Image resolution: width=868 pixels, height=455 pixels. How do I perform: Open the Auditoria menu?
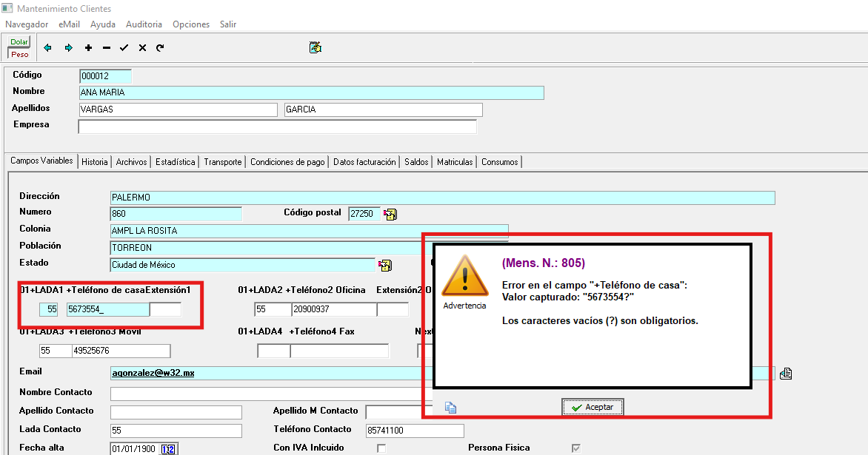click(x=144, y=24)
